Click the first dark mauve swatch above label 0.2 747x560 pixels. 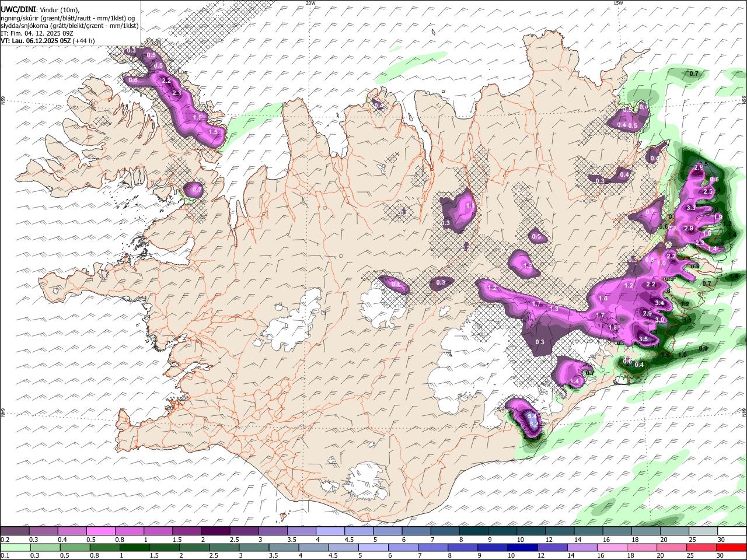coord(15,531)
